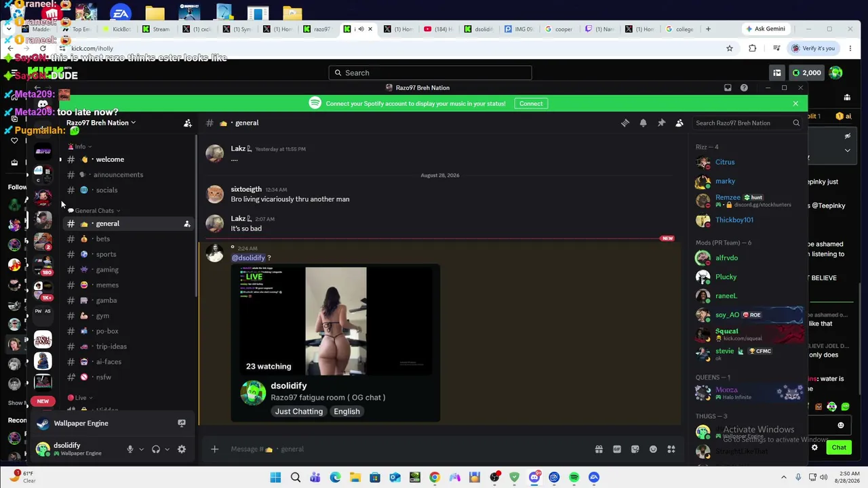This screenshot has height=488, width=868.
Task: Focus the Message general text box
Action: [407, 449]
